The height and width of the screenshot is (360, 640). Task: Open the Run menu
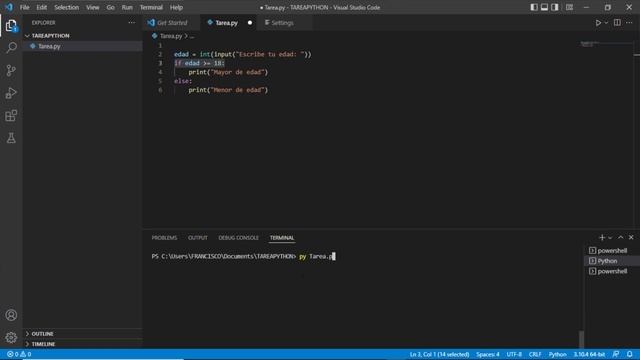click(127, 7)
